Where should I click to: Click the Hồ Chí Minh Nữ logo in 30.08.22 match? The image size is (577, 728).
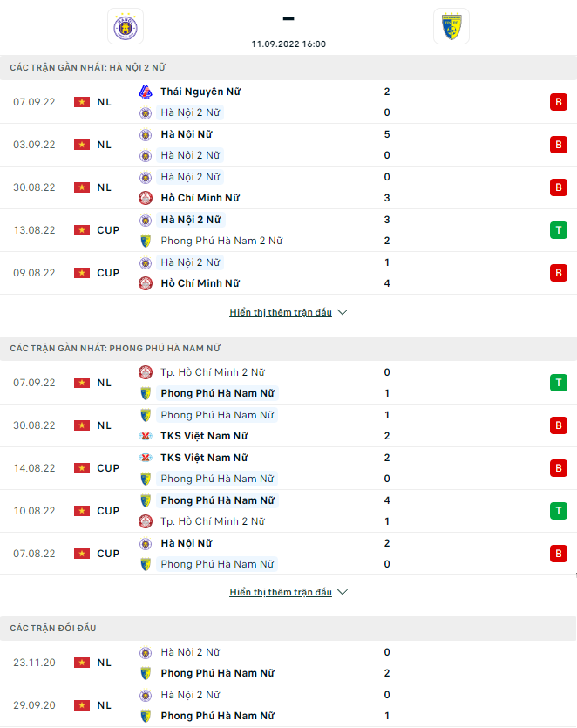[146, 198]
